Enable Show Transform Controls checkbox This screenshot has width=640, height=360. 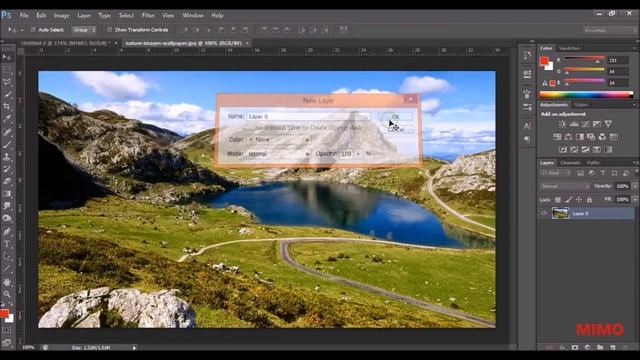[109, 30]
